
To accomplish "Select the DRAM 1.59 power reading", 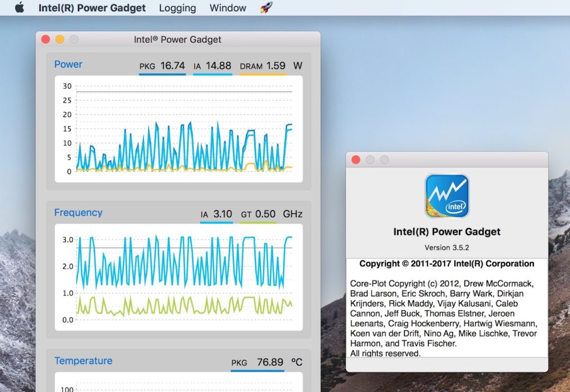I will [263, 66].
